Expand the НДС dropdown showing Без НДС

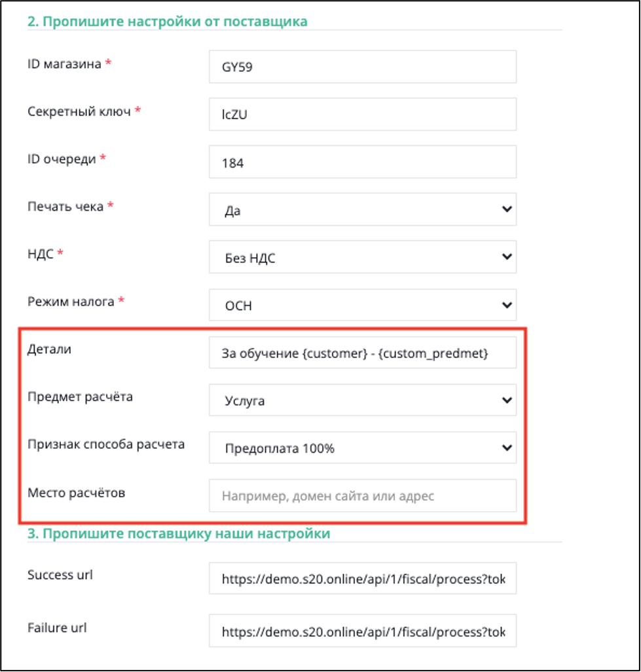(x=363, y=257)
